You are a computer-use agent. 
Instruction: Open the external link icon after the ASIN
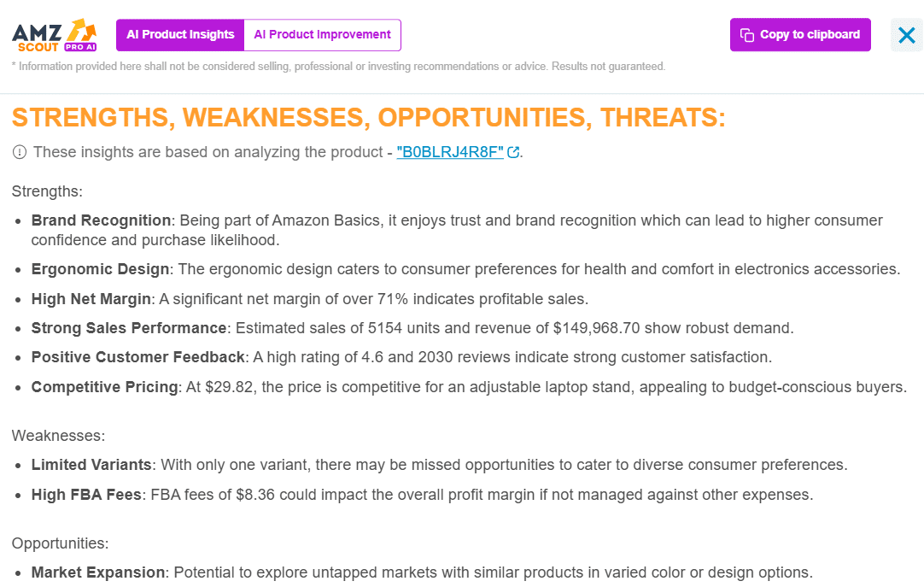(x=513, y=152)
